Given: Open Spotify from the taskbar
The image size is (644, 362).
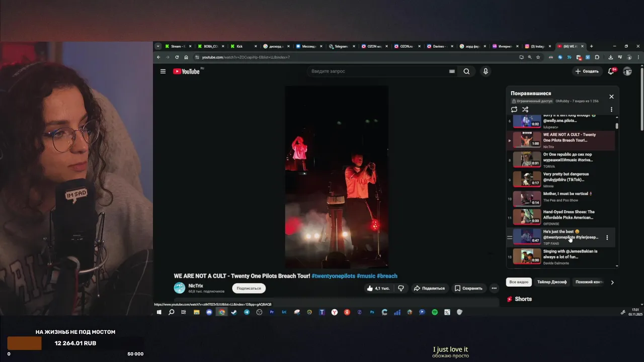Looking at the screenshot, I should coord(434,312).
